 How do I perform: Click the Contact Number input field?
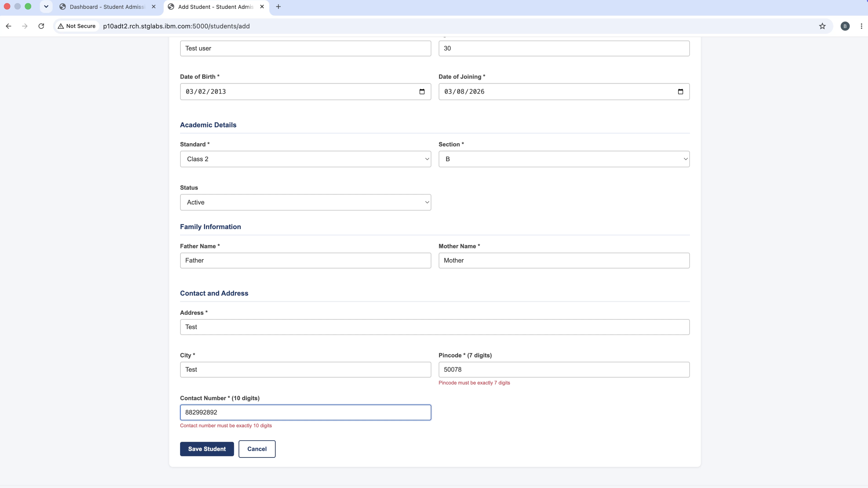pos(305,413)
